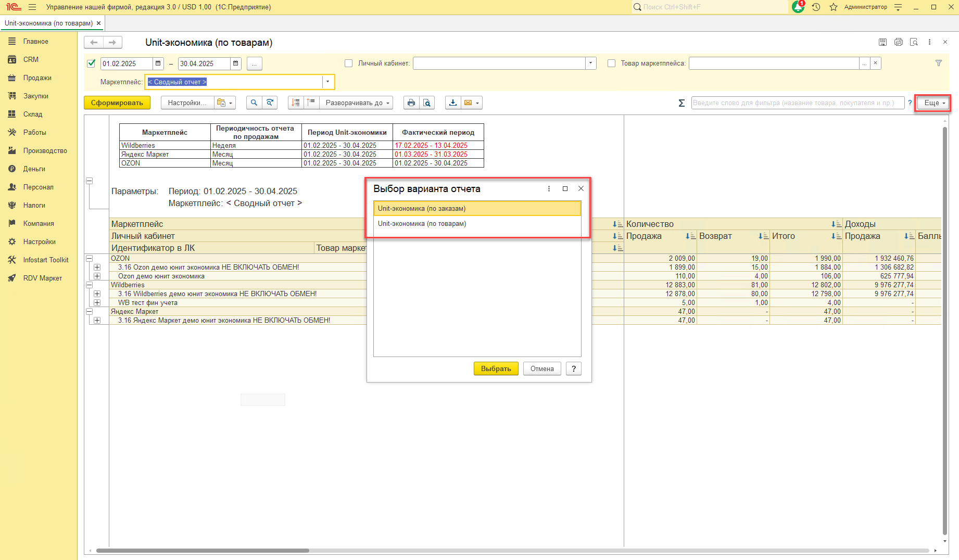The width and height of the screenshot is (959, 560).
Task: Open the three-dot menu in report header
Action: [x=929, y=43]
